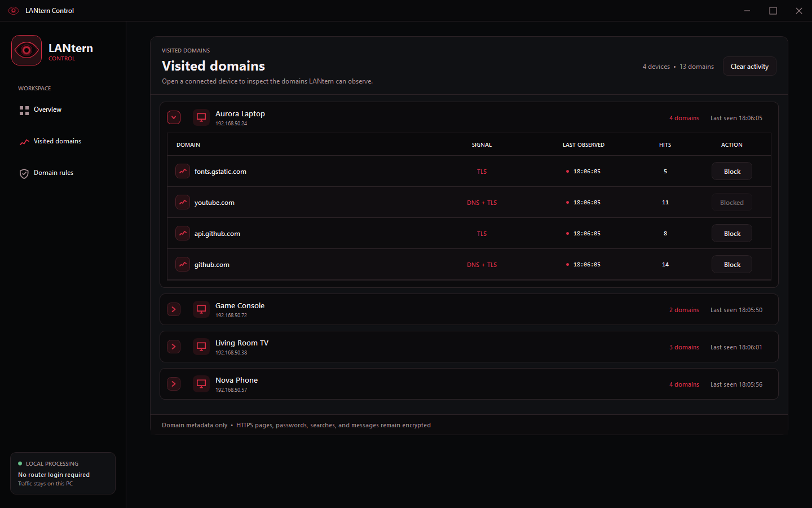Click the 13 domains summary text
Viewport: 812px width, 508px height.
696,67
